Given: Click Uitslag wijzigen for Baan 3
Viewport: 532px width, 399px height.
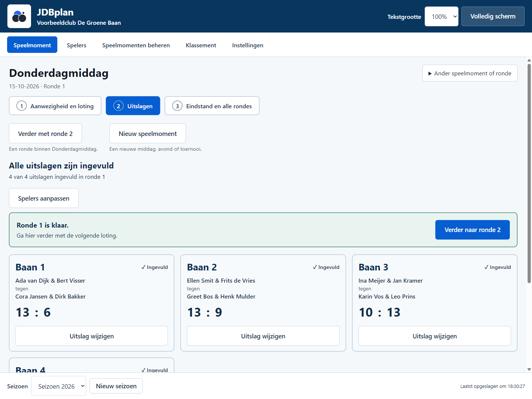Looking at the screenshot, I should point(434,336).
